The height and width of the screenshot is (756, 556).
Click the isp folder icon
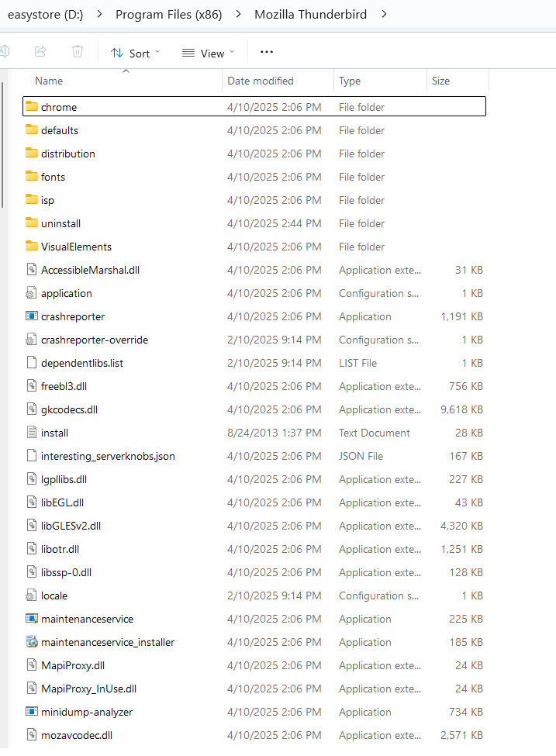[x=32, y=199]
